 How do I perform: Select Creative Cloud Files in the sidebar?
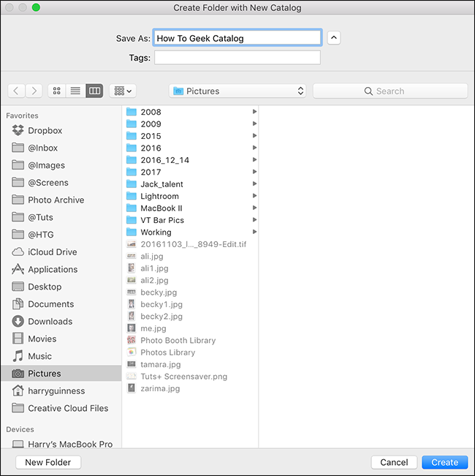(67, 409)
